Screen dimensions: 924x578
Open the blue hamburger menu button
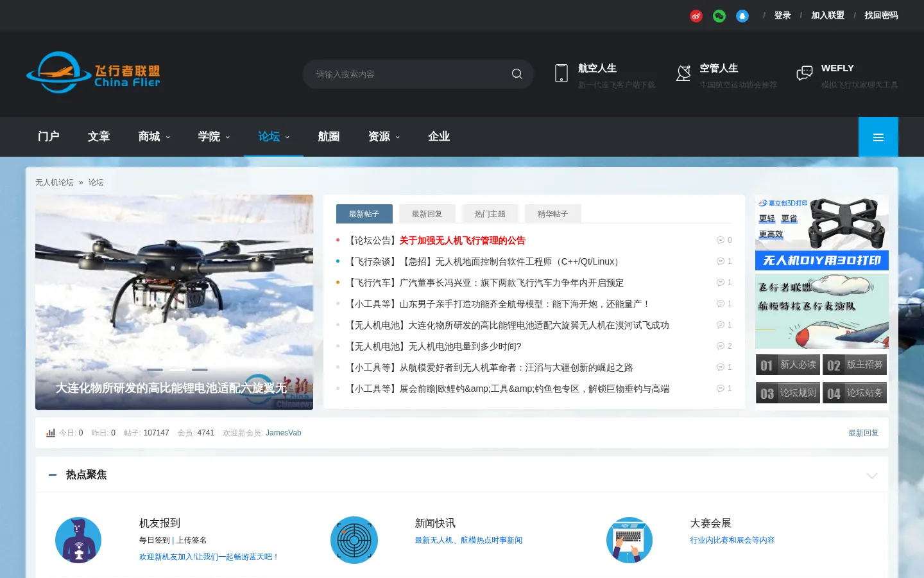[x=878, y=137]
